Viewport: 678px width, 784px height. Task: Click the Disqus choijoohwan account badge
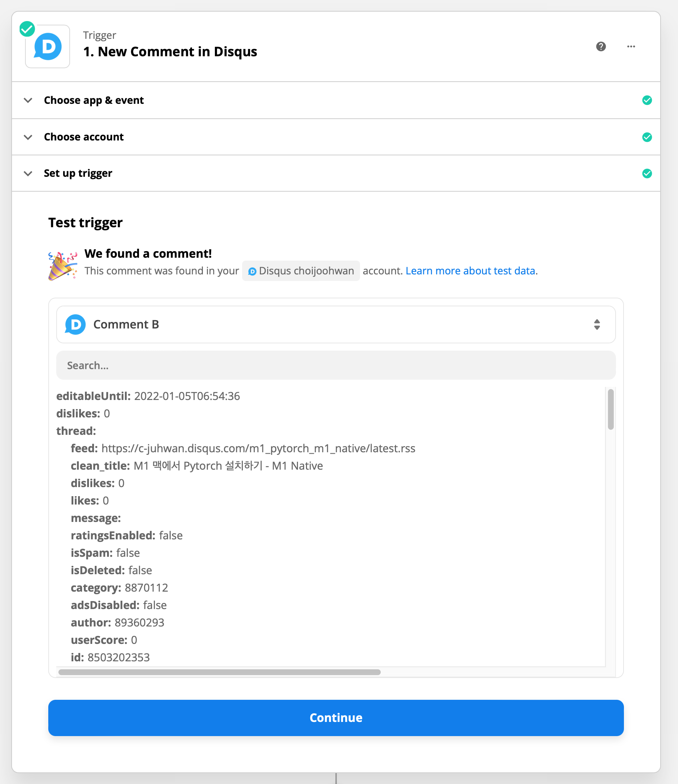click(x=301, y=271)
